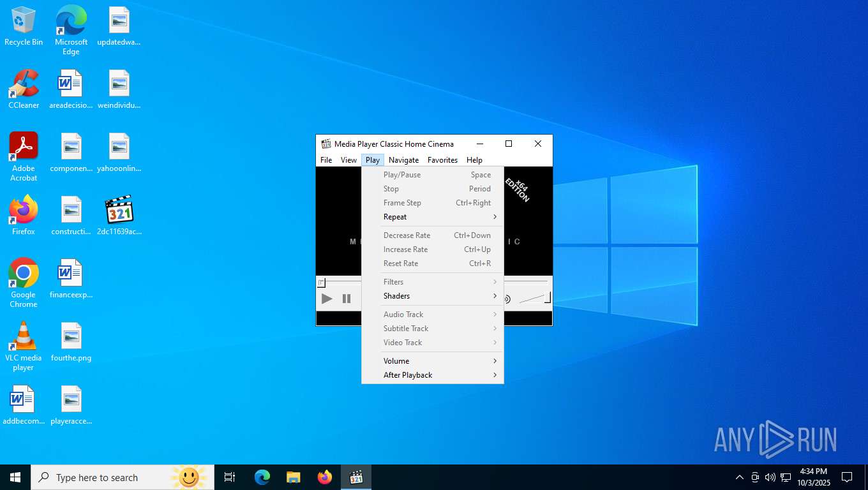Click the Windows Start button
Image resolution: width=868 pixels, height=490 pixels.
click(15, 477)
